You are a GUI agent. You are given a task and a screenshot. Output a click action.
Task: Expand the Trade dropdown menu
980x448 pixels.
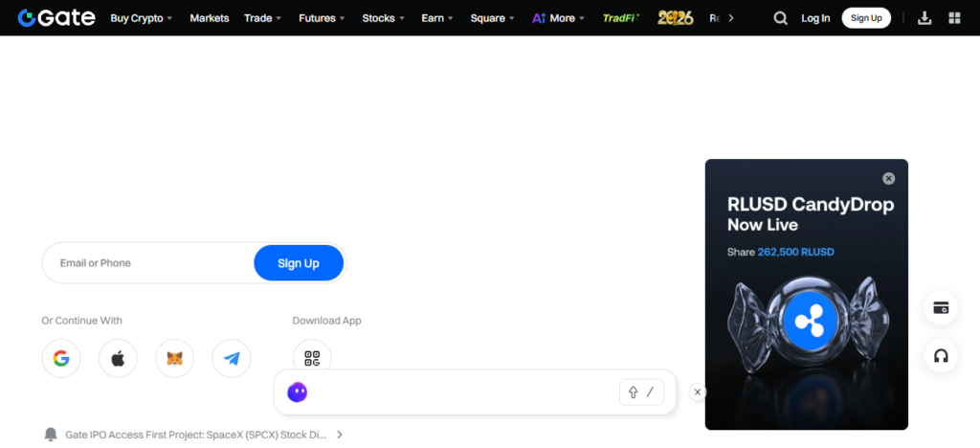click(x=262, y=18)
